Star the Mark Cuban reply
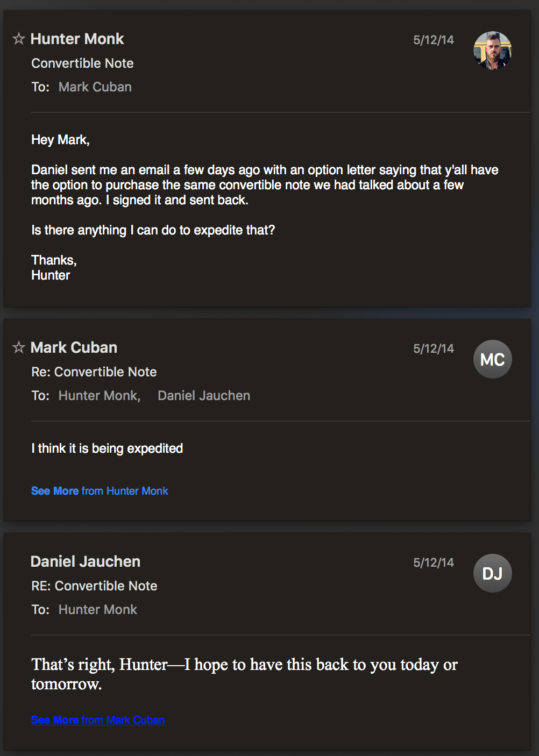Viewport: 539px width, 756px height. [19, 347]
